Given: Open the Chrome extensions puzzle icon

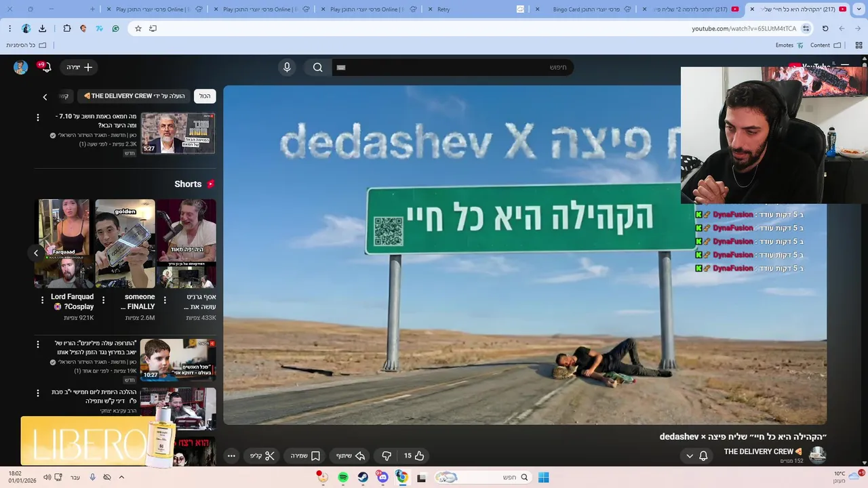Looking at the screenshot, I should [66, 28].
